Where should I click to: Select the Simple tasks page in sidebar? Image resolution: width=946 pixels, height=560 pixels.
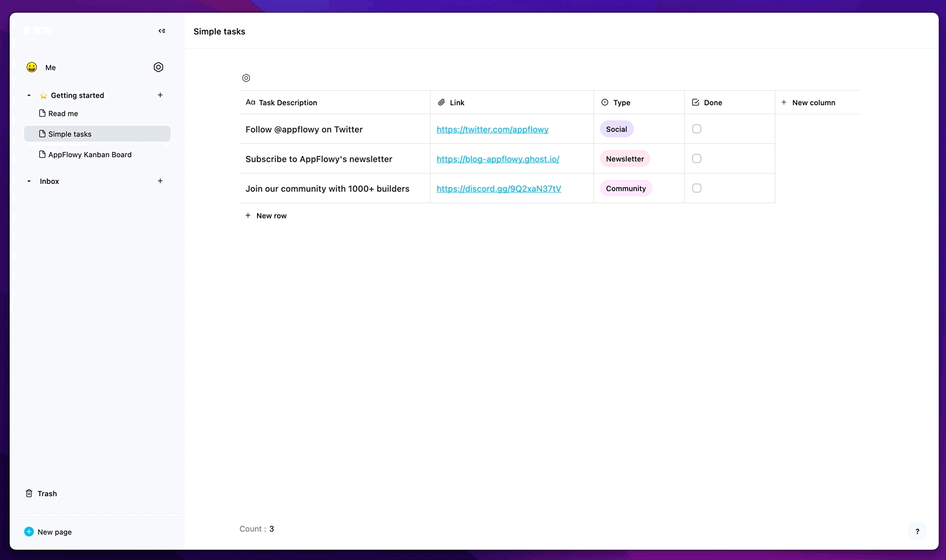[70, 134]
